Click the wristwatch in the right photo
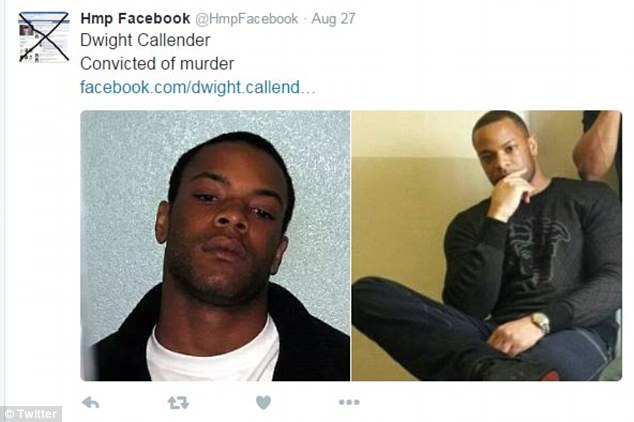The image size is (634, 422). point(541,322)
